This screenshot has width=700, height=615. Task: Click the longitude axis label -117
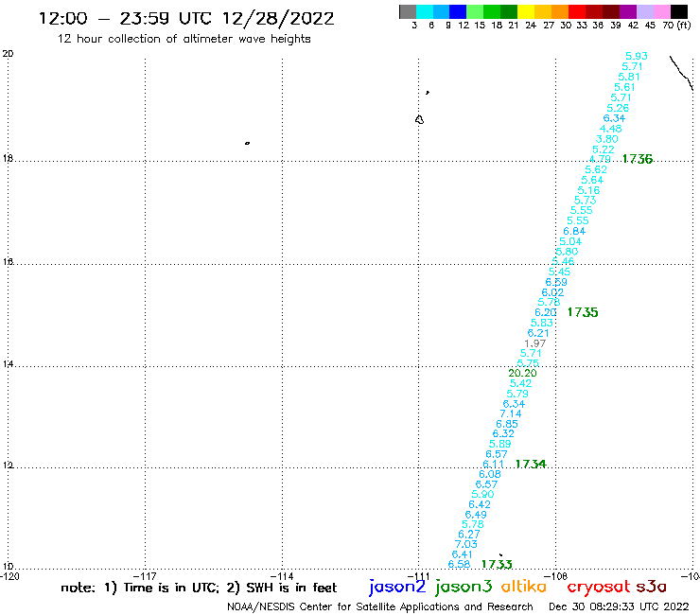pyautogui.click(x=145, y=576)
